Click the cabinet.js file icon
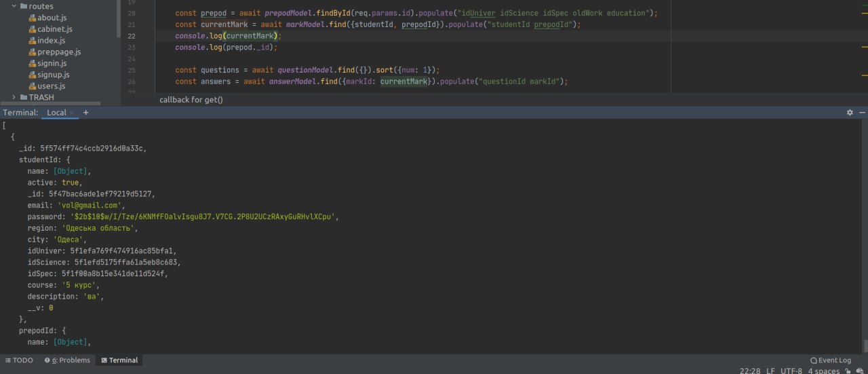Screen dimensions: 868x374 pos(32,29)
